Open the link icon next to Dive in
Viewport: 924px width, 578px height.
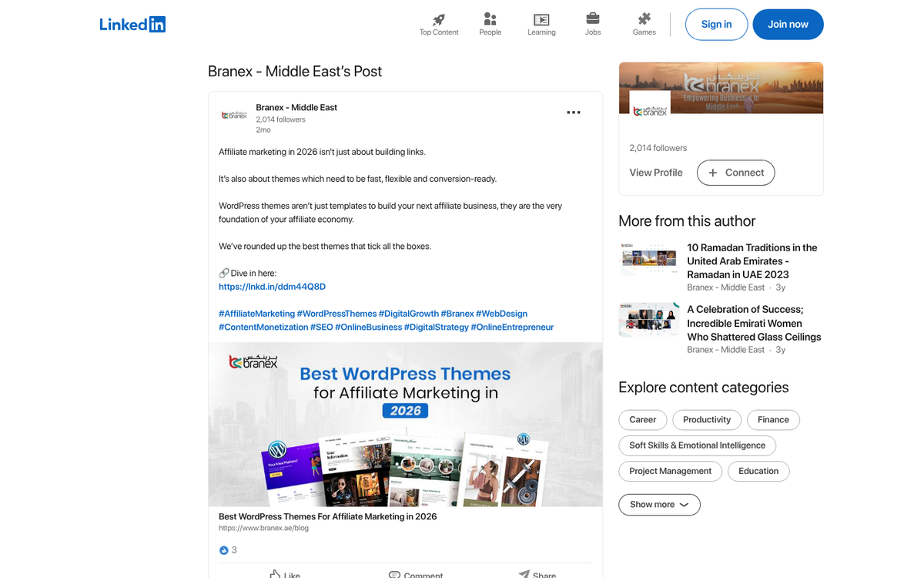tap(223, 272)
